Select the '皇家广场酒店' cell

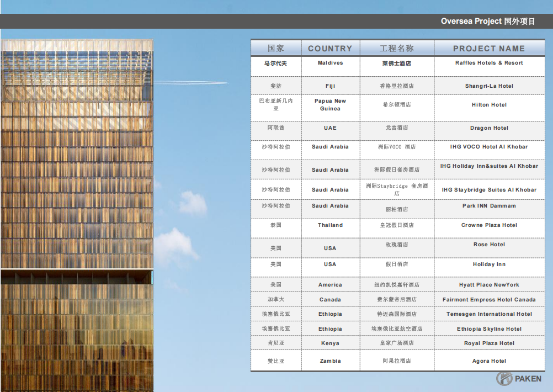[x=397, y=343]
